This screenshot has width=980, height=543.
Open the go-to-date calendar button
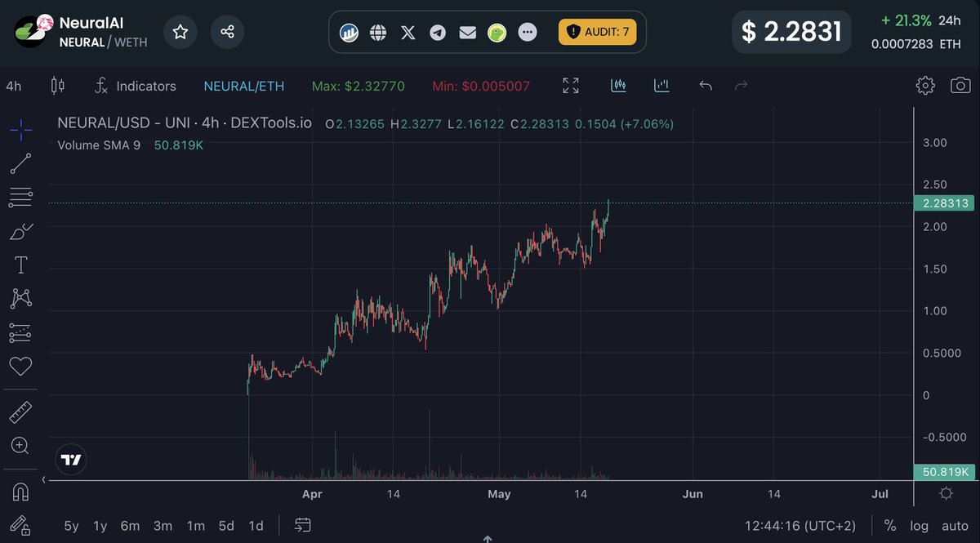pos(303,525)
